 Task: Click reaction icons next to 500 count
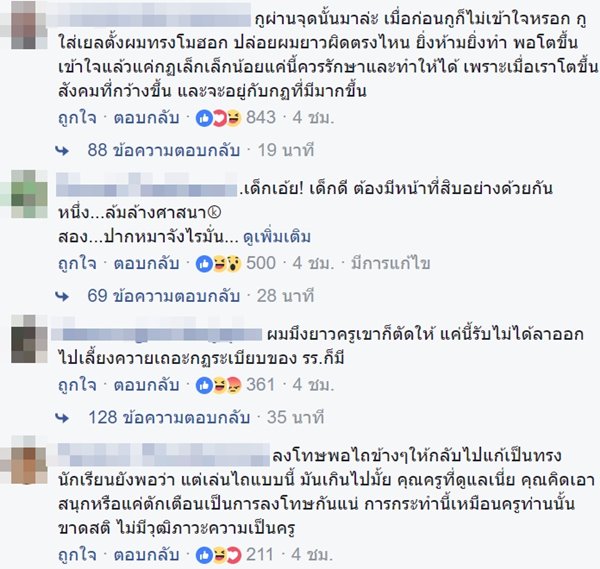click(218, 264)
